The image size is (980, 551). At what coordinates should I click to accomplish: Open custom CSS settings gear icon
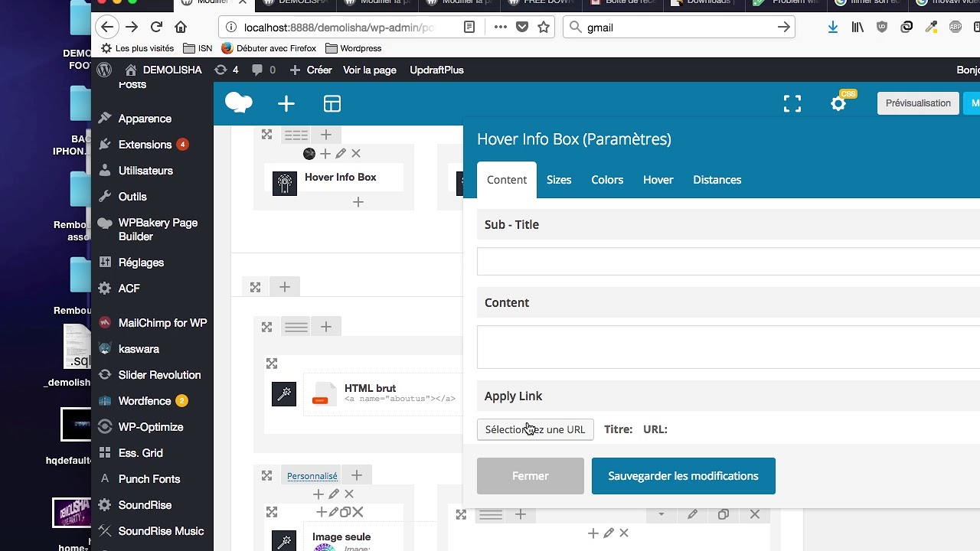tap(838, 103)
